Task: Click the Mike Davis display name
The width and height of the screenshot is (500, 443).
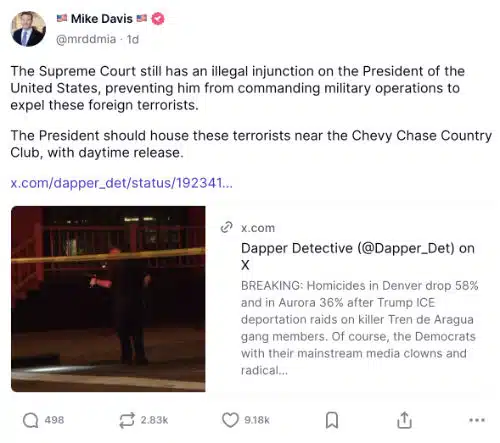Action: coord(102,18)
